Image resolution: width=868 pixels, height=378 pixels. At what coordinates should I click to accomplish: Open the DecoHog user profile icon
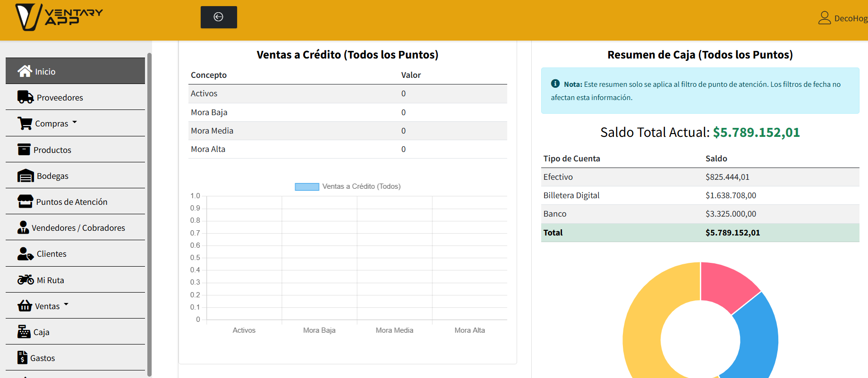pyautogui.click(x=825, y=18)
